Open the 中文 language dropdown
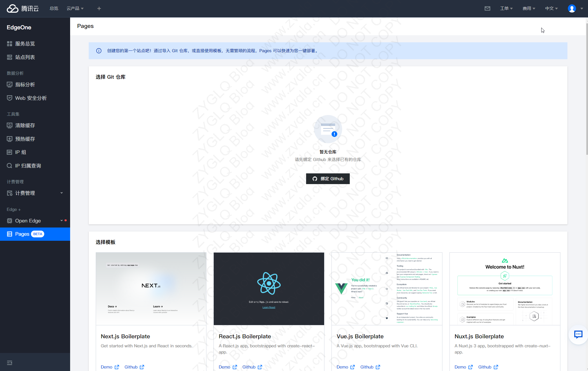This screenshot has height=371, width=588. click(x=551, y=8)
